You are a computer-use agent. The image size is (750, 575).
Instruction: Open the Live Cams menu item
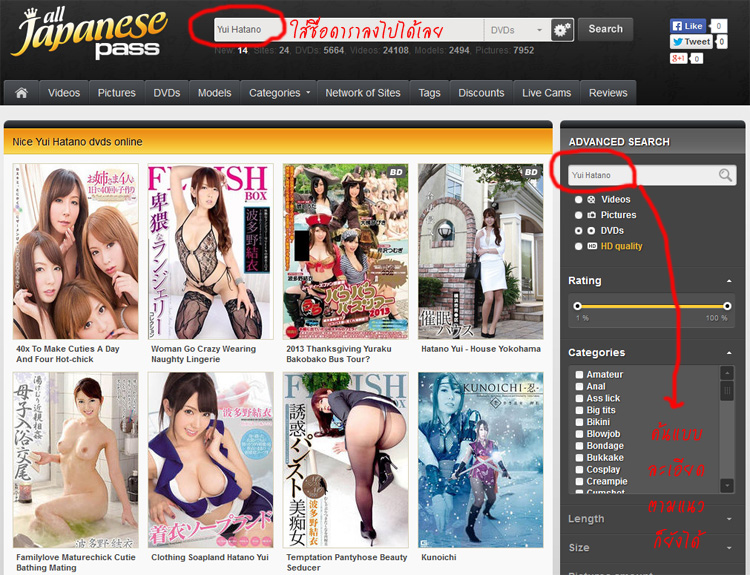click(547, 93)
